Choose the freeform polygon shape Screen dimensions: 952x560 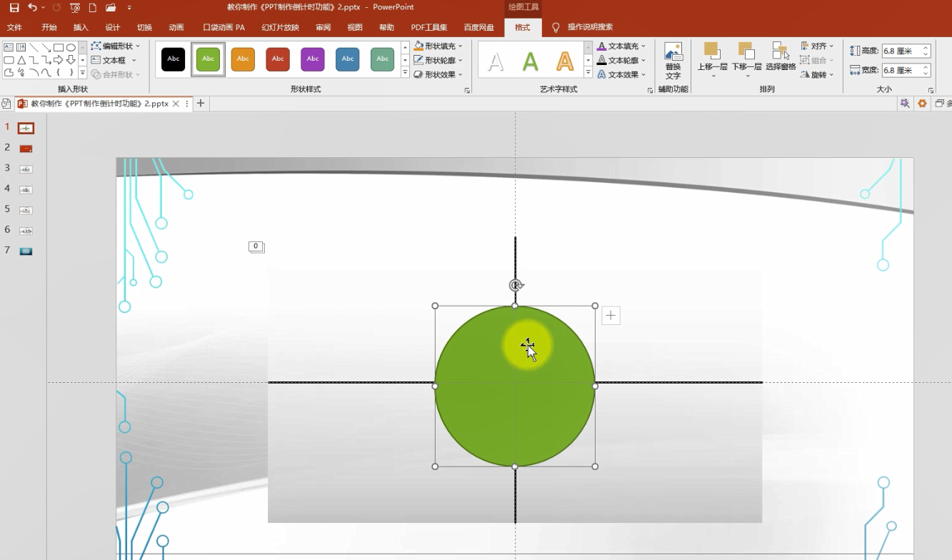9,72
